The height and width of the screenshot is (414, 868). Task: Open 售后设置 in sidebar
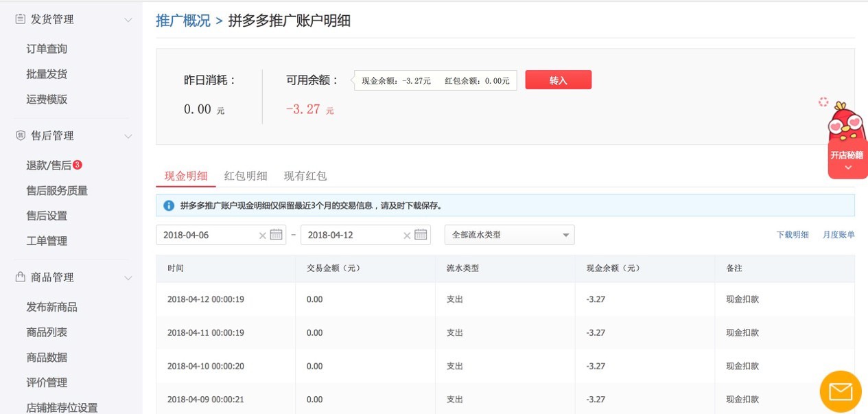(47, 216)
